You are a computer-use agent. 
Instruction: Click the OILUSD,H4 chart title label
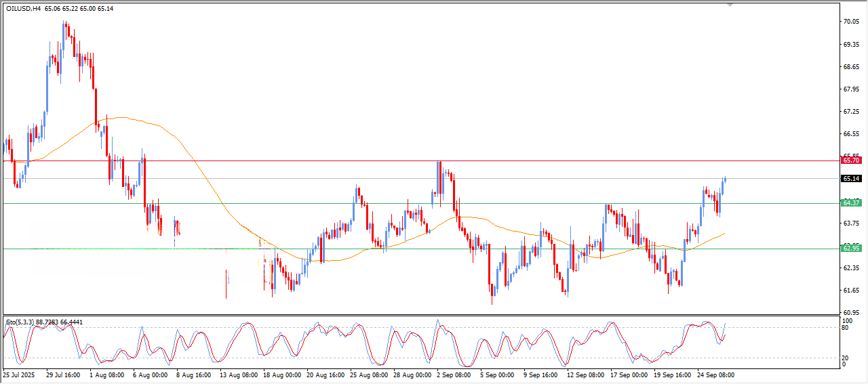pos(24,8)
